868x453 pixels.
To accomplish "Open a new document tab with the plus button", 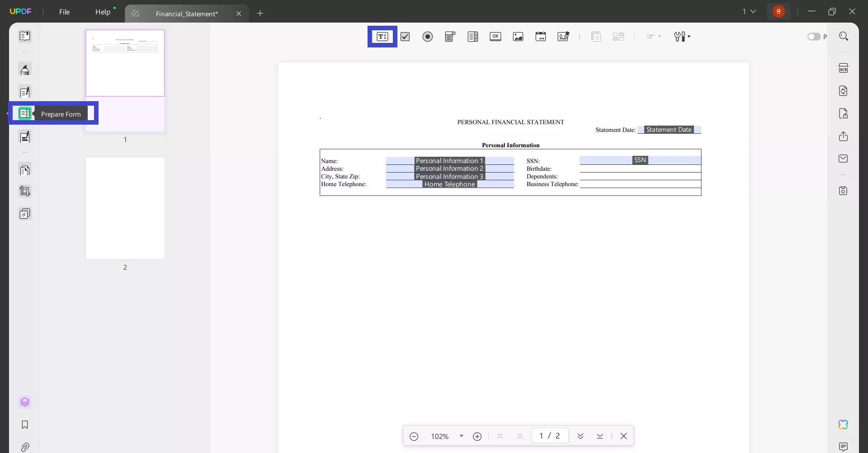I will pyautogui.click(x=260, y=14).
